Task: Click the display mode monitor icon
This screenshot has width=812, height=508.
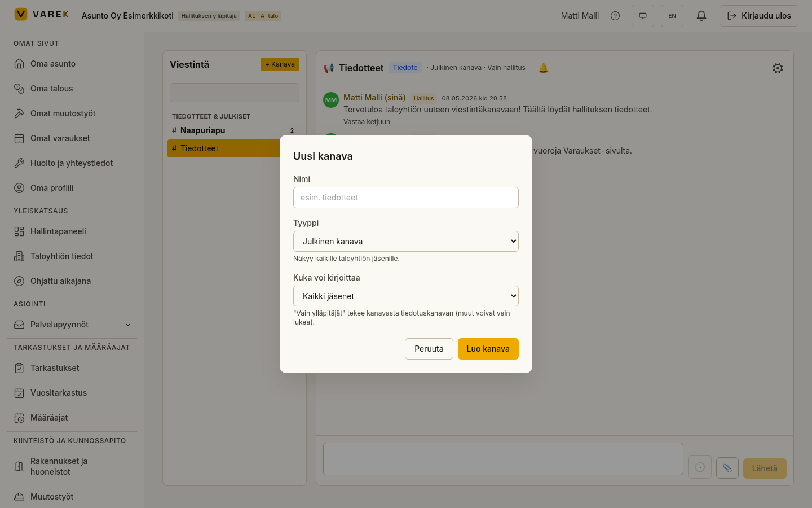Action: click(x=643, y=16)
